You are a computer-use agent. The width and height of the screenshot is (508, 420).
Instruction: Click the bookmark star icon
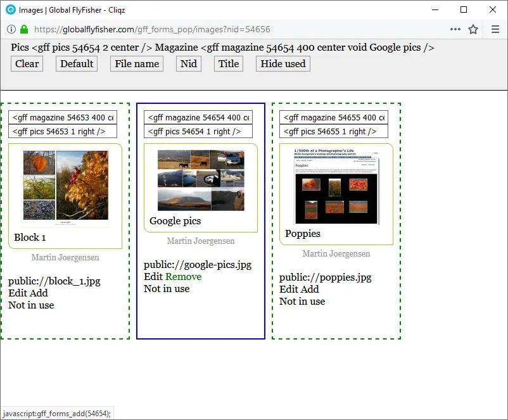point(473,29)
